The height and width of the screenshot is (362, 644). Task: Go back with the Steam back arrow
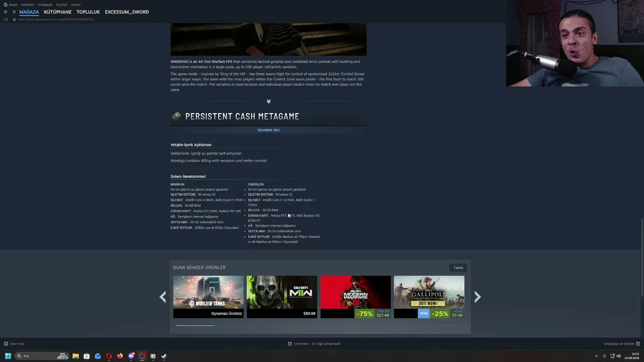pyautogui.click(x=6, y=12)
